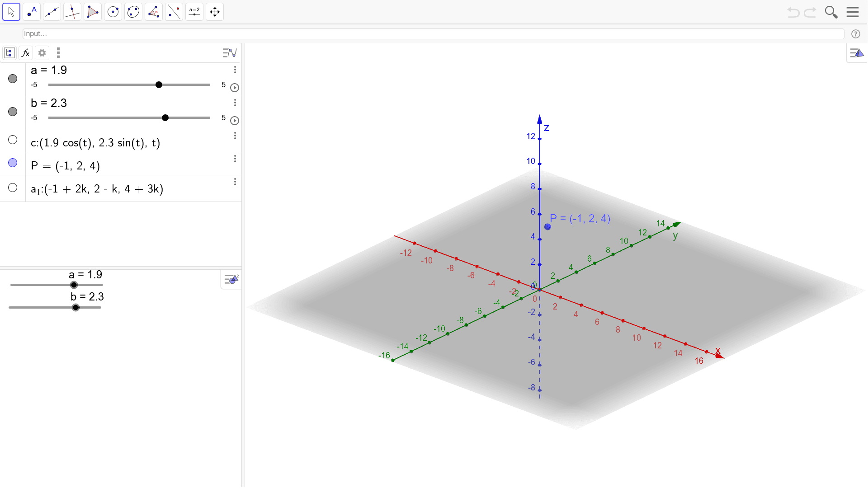Open the three-dot menu for slider a
Image resolution: width=868 pixels, height=488 pixels.
pos(235,70)
